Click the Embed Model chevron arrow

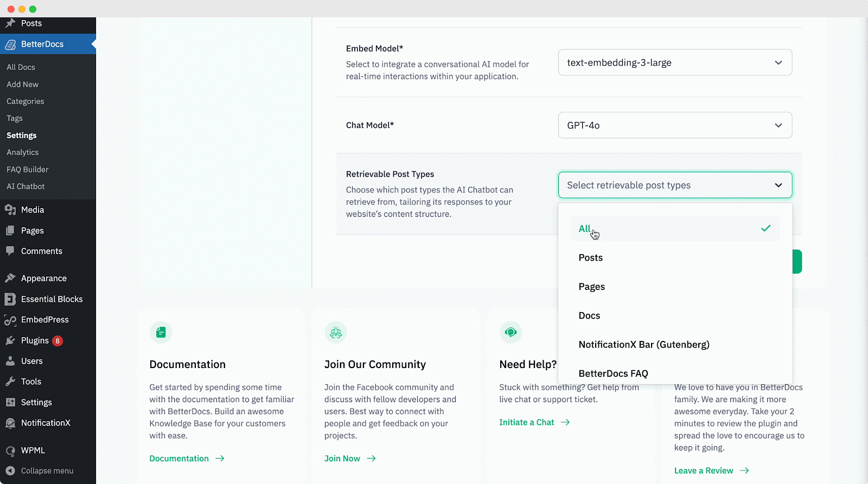point(778,63)
